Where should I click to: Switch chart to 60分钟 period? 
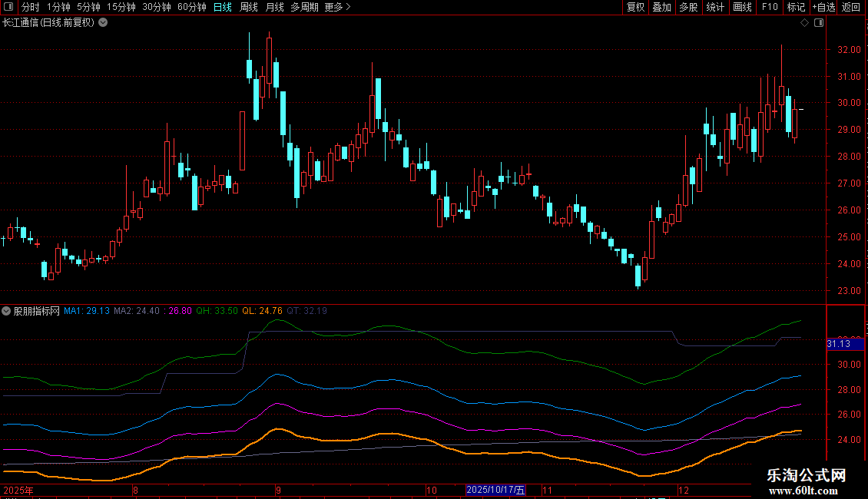click(x=192, y=8)
